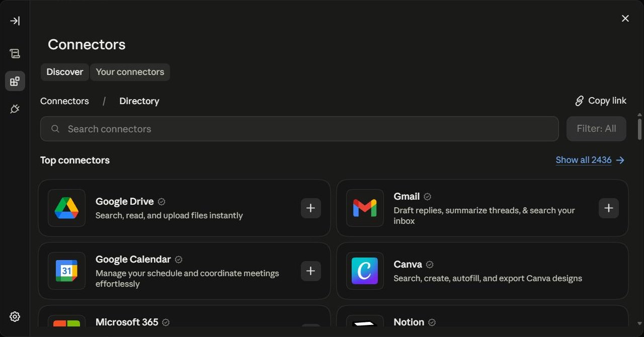Select the connectors grid icon in sidebar
The image size is (644, 337).
[x=15, y=81]
